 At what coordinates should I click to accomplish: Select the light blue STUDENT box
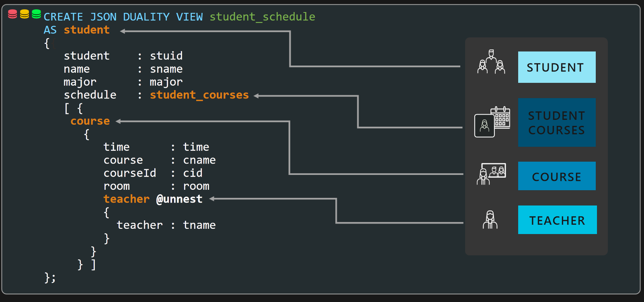click(x=556, y=67)
